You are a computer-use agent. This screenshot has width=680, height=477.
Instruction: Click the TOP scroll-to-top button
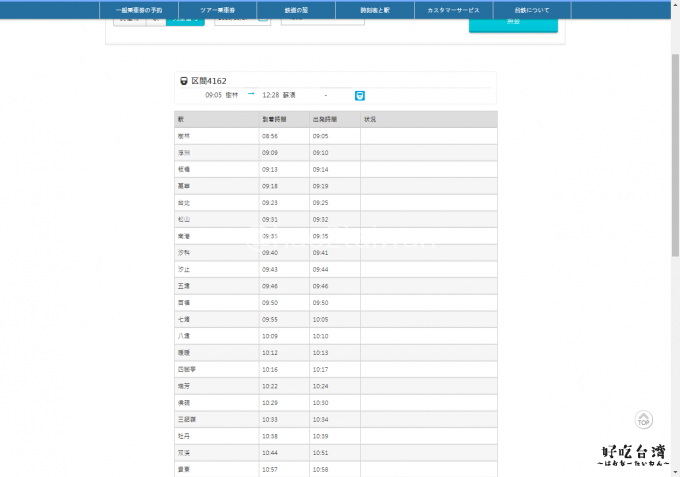(644, 420)
